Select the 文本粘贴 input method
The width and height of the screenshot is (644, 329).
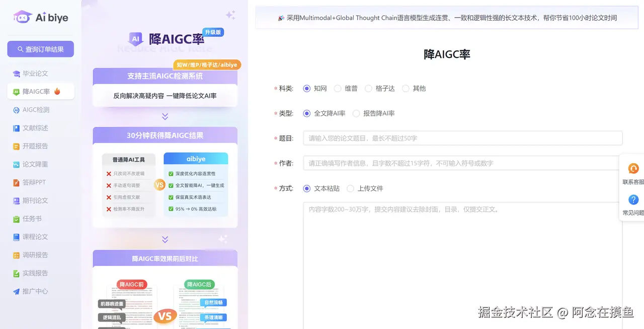coord(307,188)
